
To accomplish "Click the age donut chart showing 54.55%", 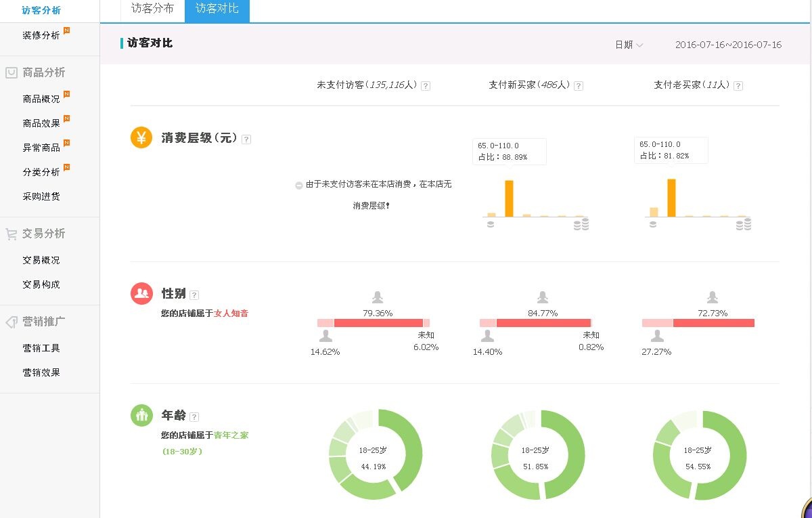I will (x=700, y=456).
